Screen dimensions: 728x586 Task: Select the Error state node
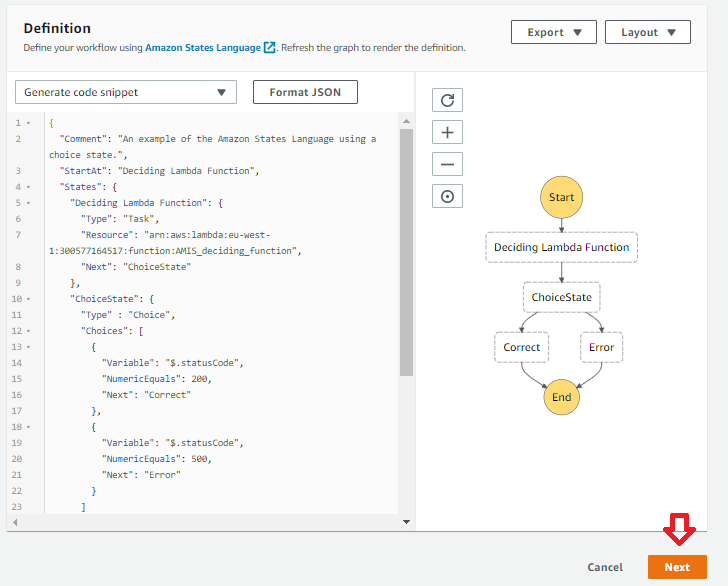click(x=601, y=347)
